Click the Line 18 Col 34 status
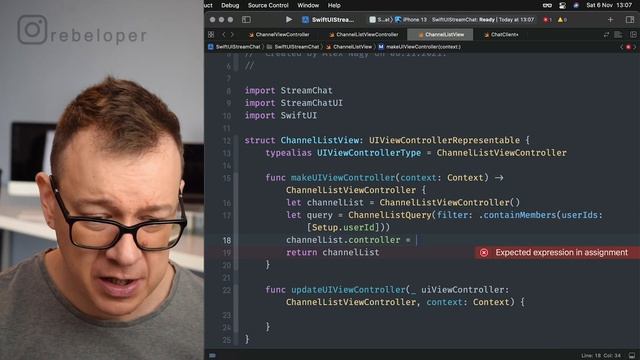Image resolution: width=640 pixels, height=360 pixels. [x=602, y=356]
